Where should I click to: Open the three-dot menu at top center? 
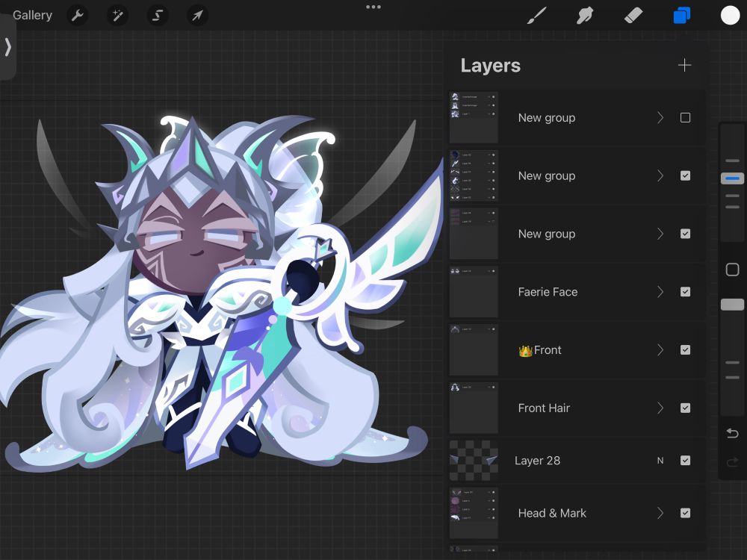tap(373, 7)
